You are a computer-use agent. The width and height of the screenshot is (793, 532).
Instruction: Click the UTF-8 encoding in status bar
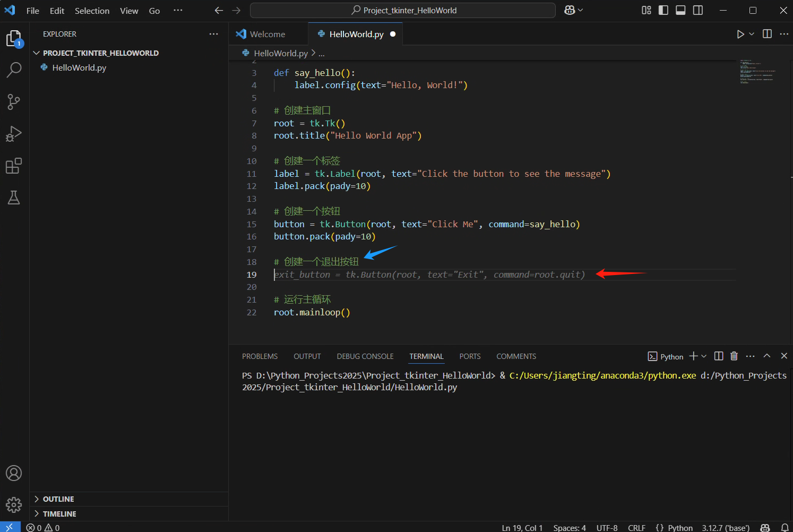tap(607, 528)
